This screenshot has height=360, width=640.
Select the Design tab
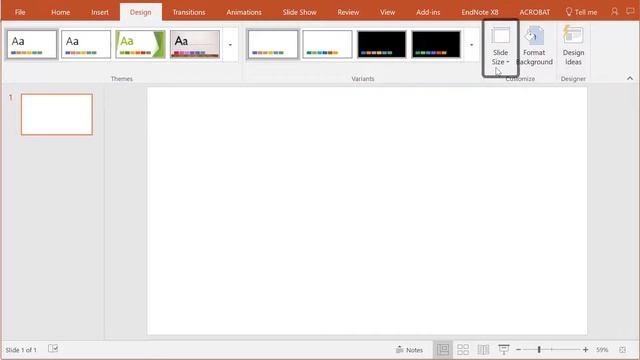140,12
